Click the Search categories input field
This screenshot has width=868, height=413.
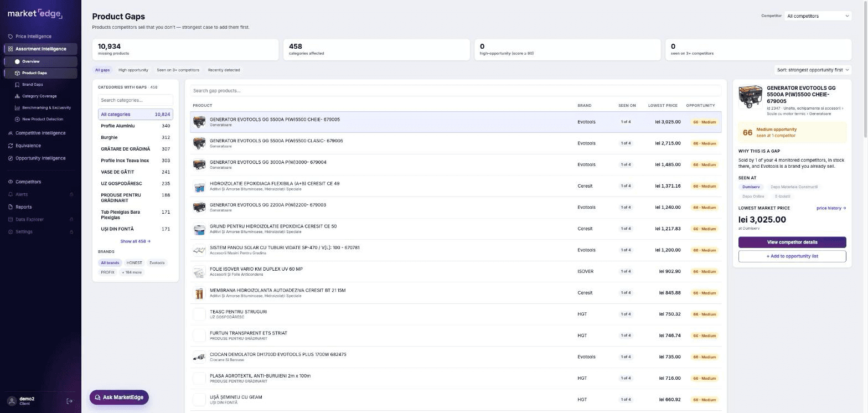click(x=136, y=100)
